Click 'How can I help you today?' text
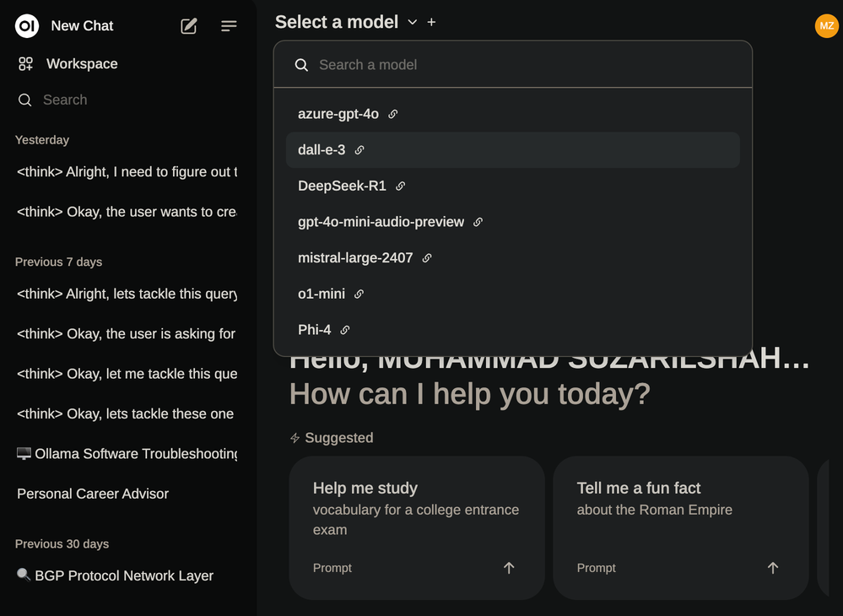Screen dimensions: 843x616 point(470,394)
